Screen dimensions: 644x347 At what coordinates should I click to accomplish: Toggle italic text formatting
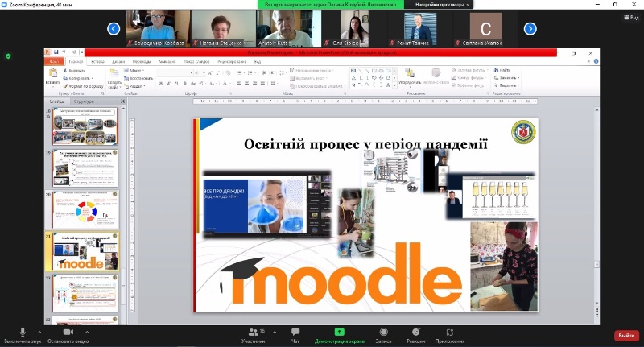pyautogui.click(x=169, y=84)
